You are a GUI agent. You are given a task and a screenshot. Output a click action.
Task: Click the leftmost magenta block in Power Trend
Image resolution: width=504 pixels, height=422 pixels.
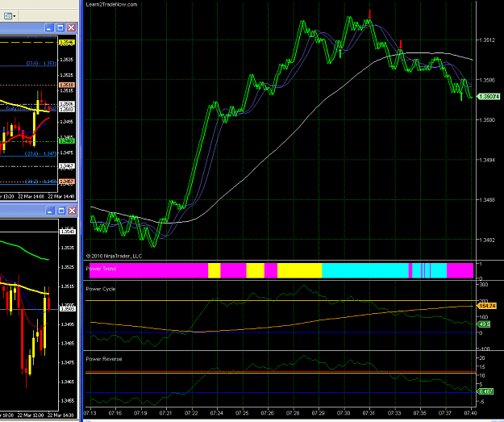tap(149, 270)
